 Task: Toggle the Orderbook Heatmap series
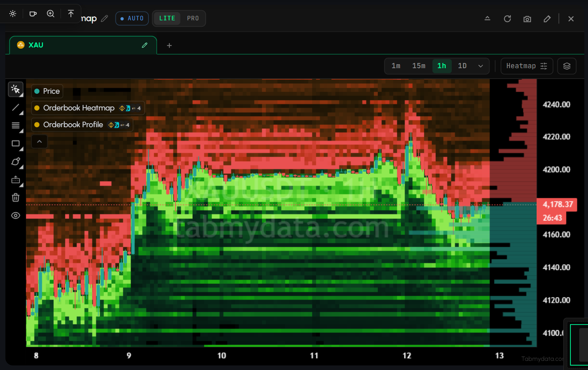click(x=88, y=108)
